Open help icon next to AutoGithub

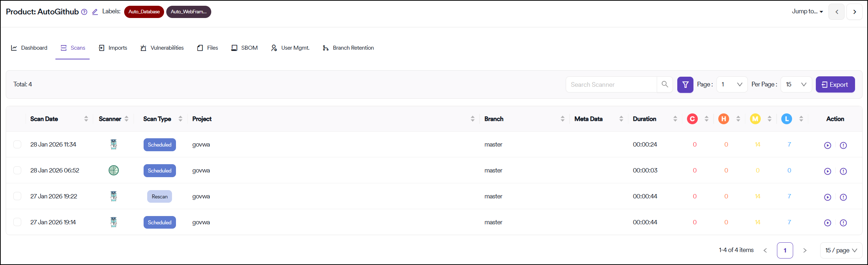coord(84,12)
